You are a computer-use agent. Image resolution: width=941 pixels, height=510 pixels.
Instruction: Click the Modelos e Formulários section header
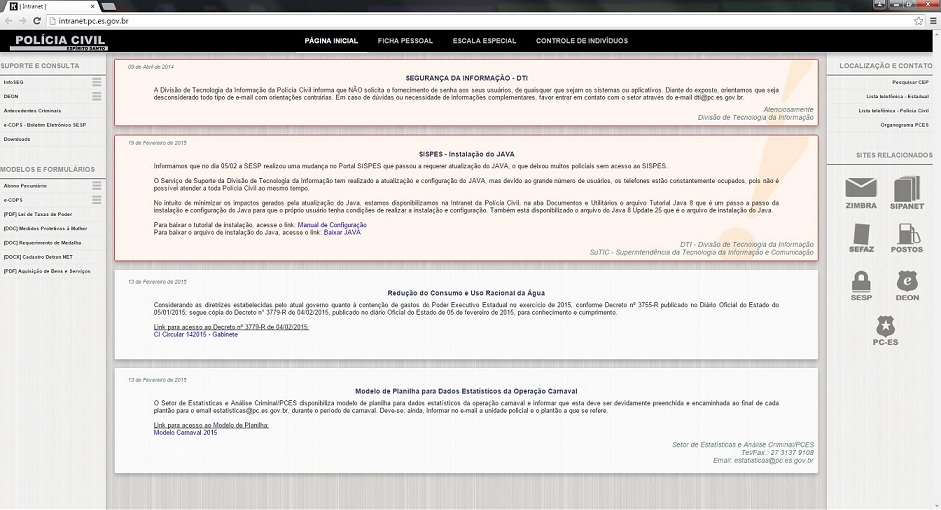click(x=47, y=170)
